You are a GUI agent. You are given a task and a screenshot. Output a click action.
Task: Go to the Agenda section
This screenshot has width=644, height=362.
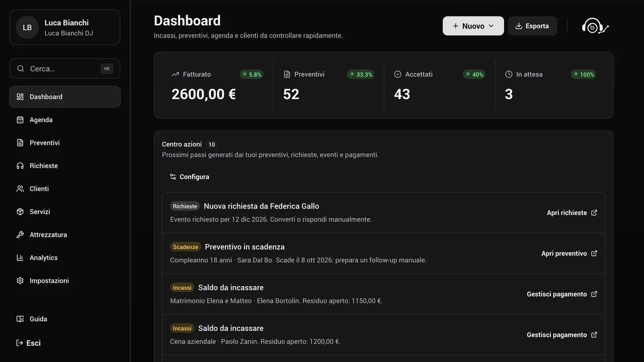click(65, 120)
